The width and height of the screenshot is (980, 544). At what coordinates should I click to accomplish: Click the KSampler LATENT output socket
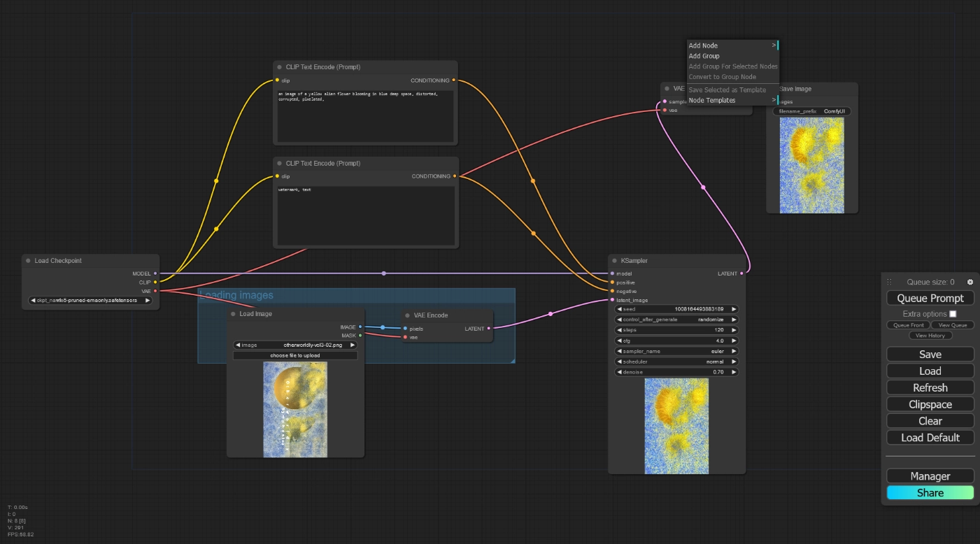[x=741, y=273]
